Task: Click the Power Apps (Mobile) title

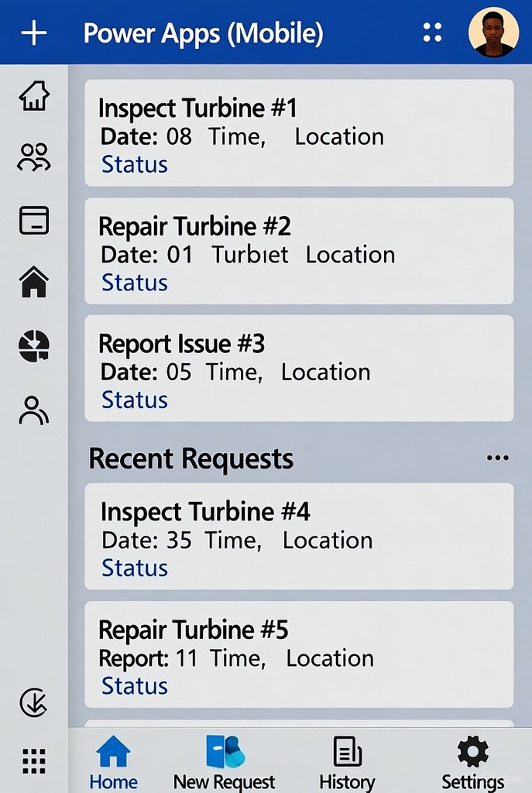Action: 204,33
